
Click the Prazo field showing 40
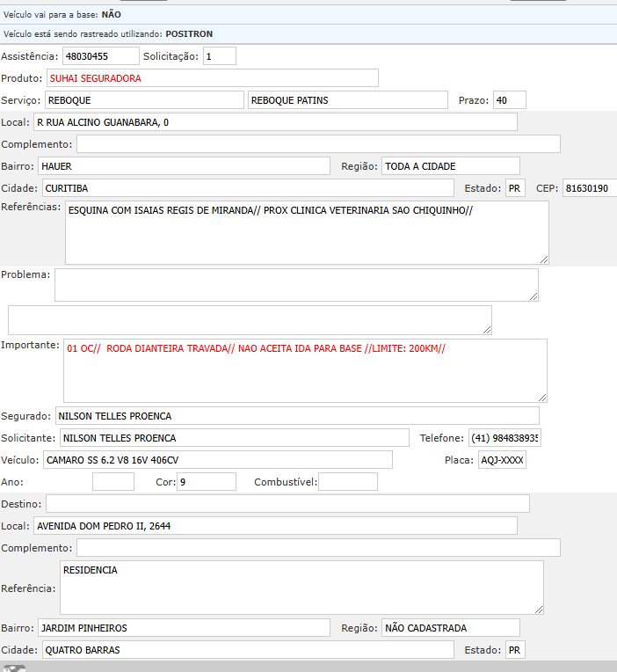pyautogui.click(x=510, y=100)
